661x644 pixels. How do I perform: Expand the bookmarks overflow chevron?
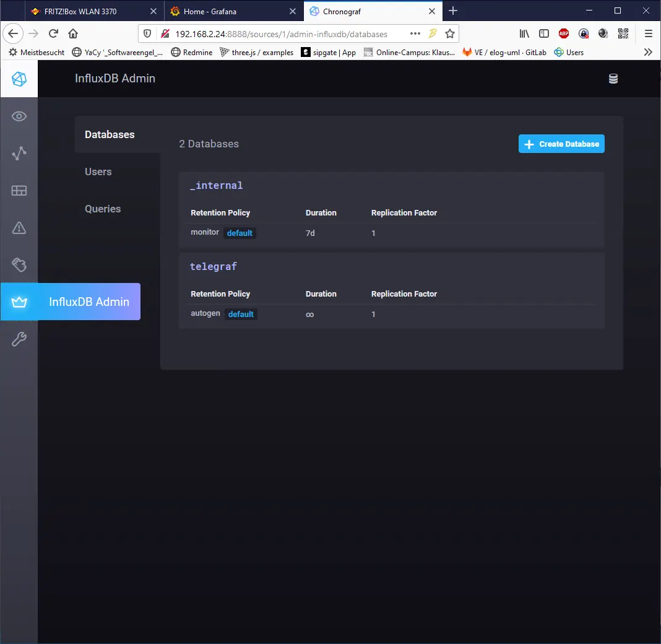[648, 53]
